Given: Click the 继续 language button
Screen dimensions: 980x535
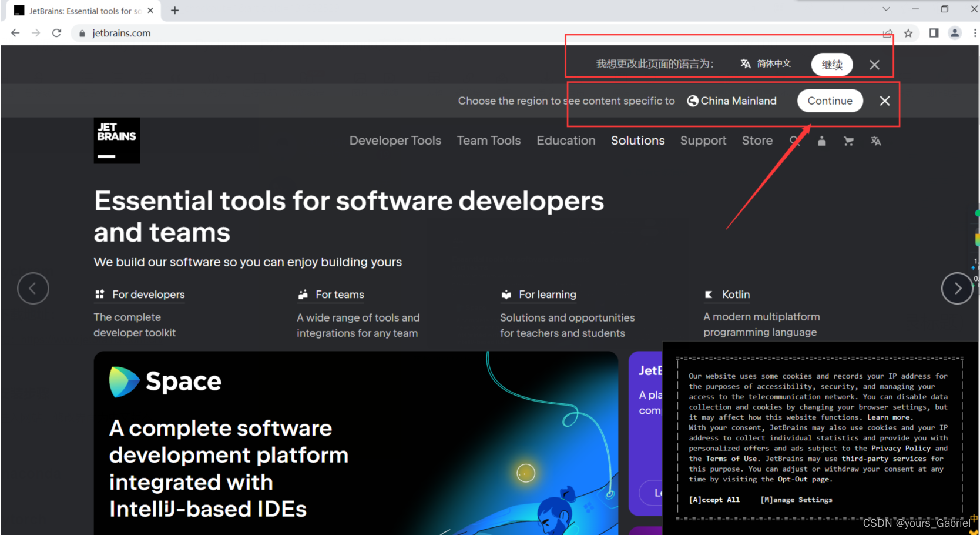Looking at the screenshot, I should (x=832, y=65).
